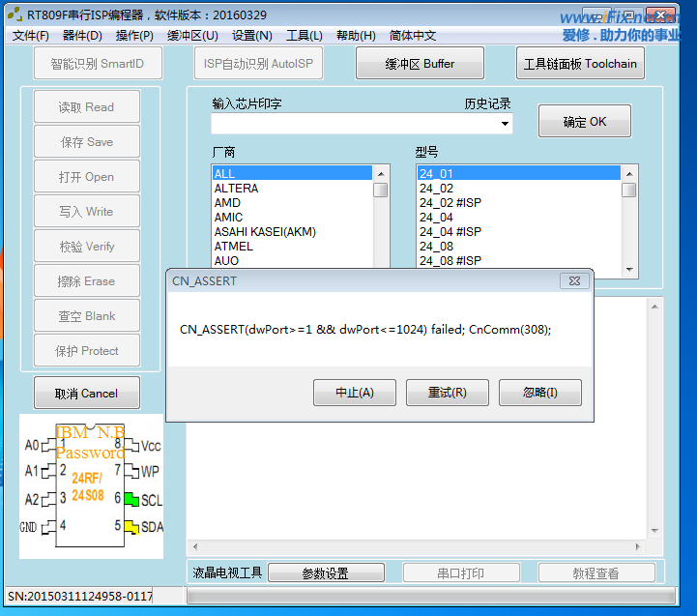This screenshot has height=616, width=697.
Task: Select 24_04 #ISP in model list
Action: pos(450,232)
